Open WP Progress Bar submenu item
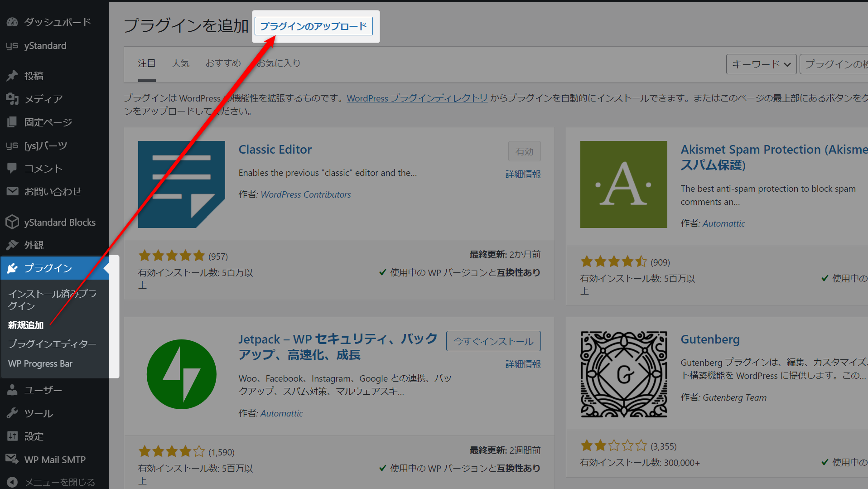 pyautogui.click(x=40, y=363)
